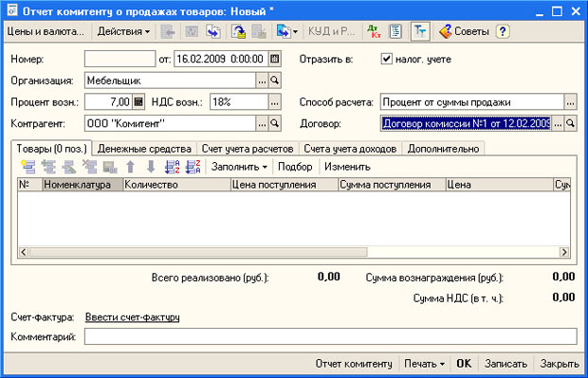Open Контрагент record with magnifier icon

pos(274,123)
